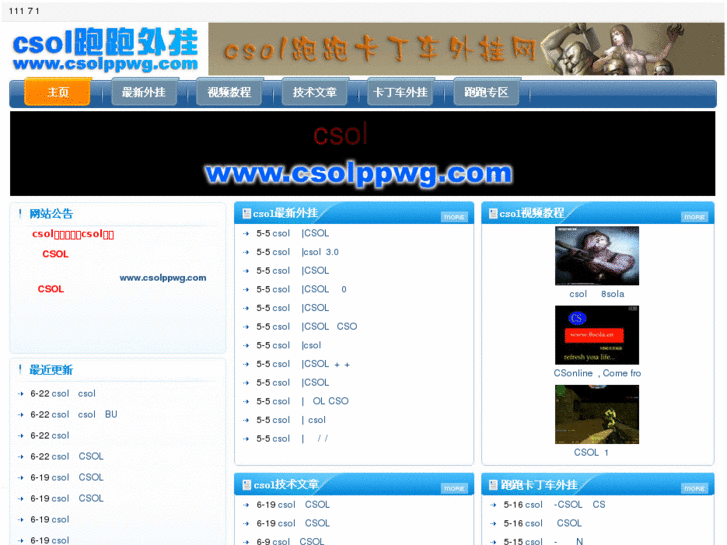This screenshot has height=545, width=727.
Task: Open the 'CSonline , Come fro' video link
Action: pyautogui.click(x=597, y=373)
